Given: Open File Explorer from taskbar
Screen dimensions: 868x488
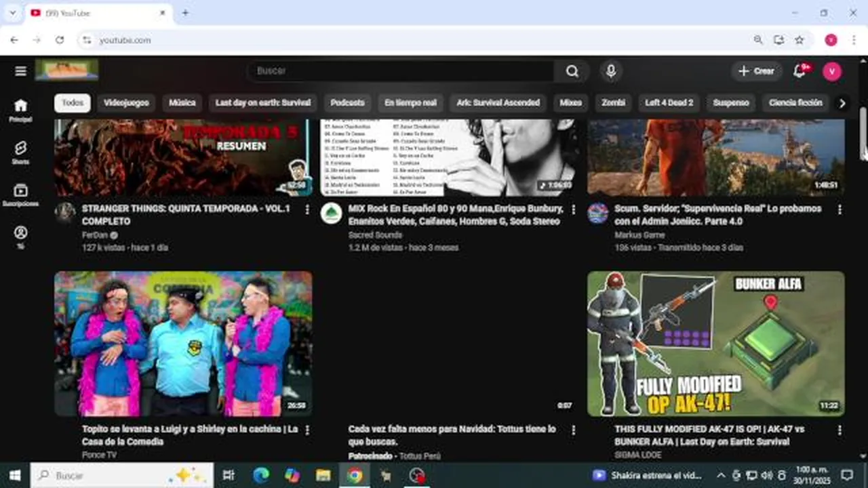Looking at the screenshot, I should pos(323,476).
